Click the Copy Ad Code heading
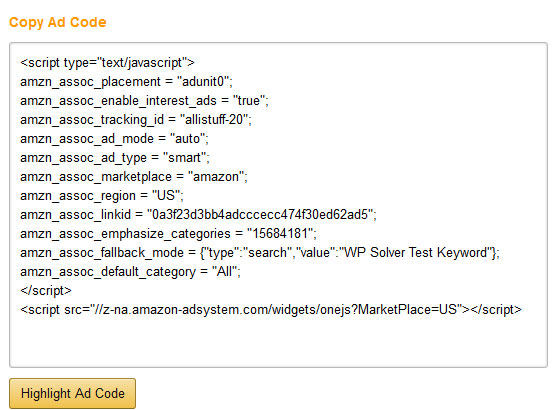560x410 pixels. tap(58, 22)
